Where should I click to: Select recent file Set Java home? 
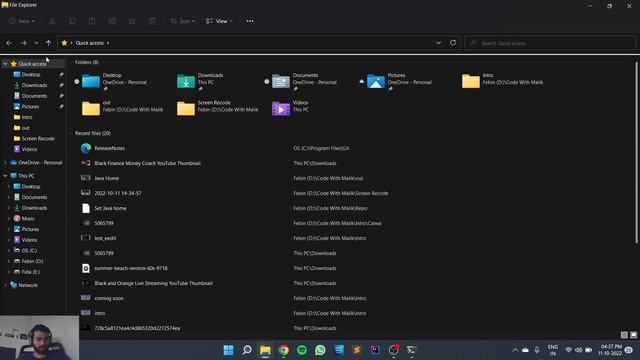(x=110, y=208)
